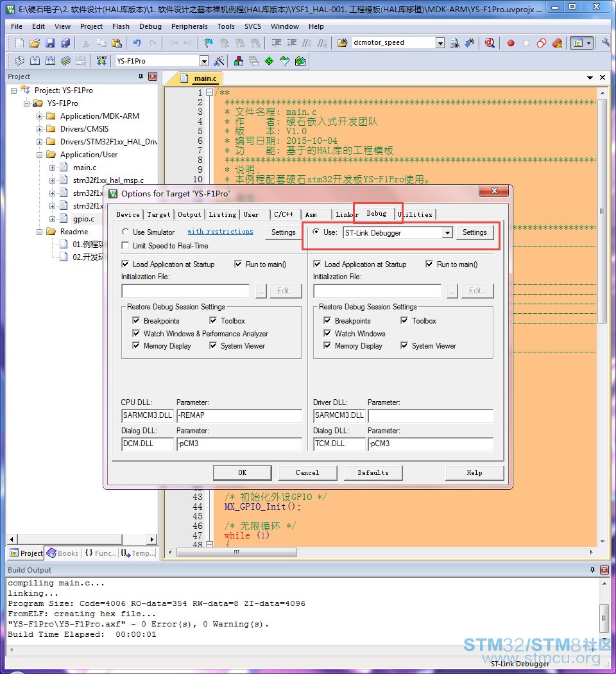
Task: Open the ST-Link Debugger dropdown
Action: pos(448,232)
